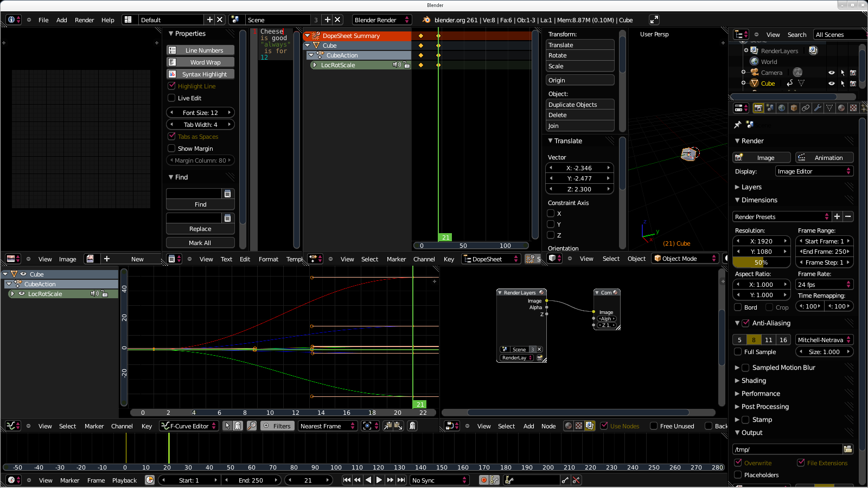Click the magnifier icon in F-Curve Editor header
Image resolution: width=868 pixels, height=488 pixels.
click(x=252, y=426)
